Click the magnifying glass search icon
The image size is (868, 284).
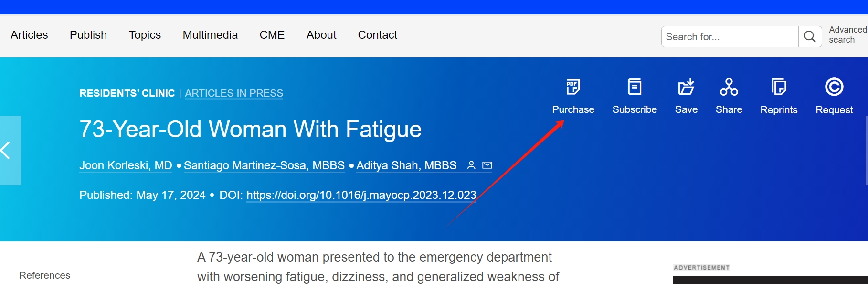810,37
